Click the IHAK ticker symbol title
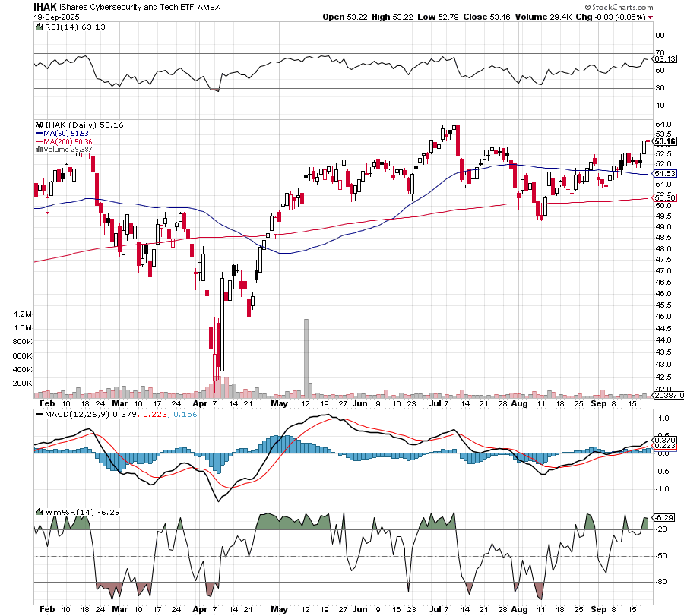 [45, 7]
